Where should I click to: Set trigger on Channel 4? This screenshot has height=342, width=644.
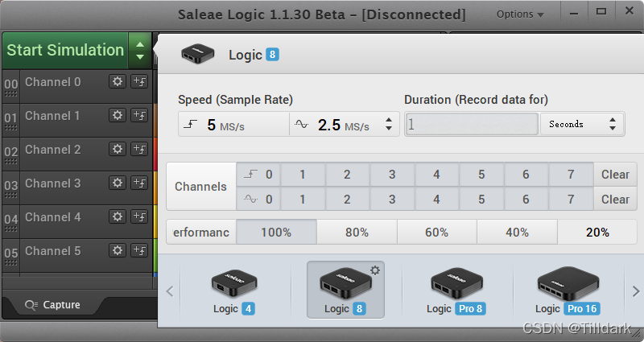coord(139,216)
